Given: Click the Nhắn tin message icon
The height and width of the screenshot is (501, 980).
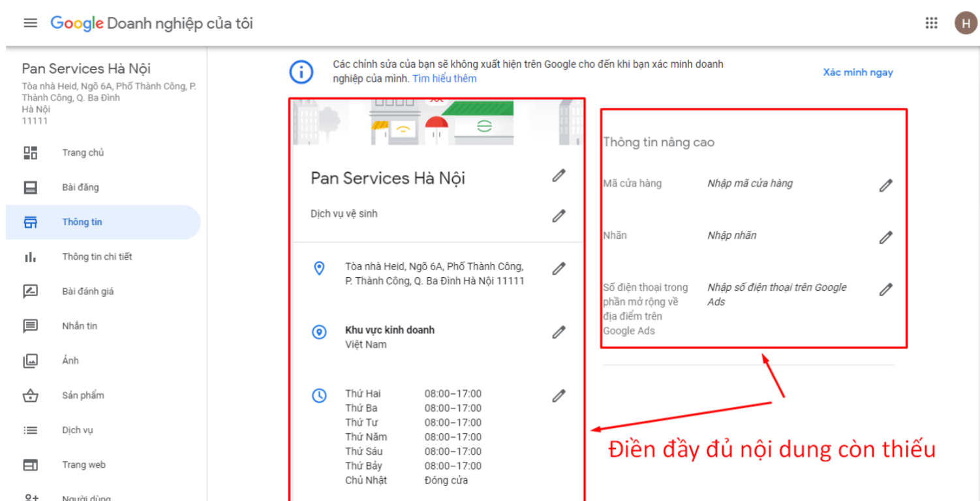Looking at the screenshot, I should click(30, 326).
